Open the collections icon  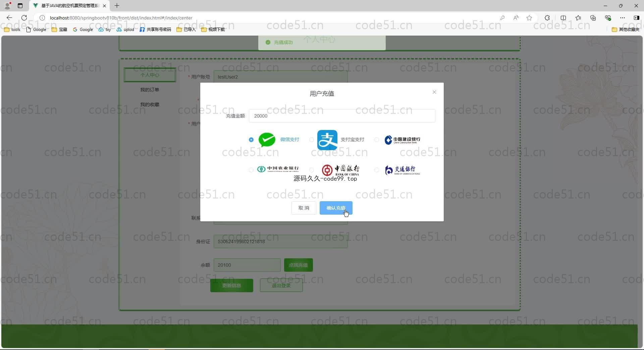pyautogui.click(x=593, y=18)
